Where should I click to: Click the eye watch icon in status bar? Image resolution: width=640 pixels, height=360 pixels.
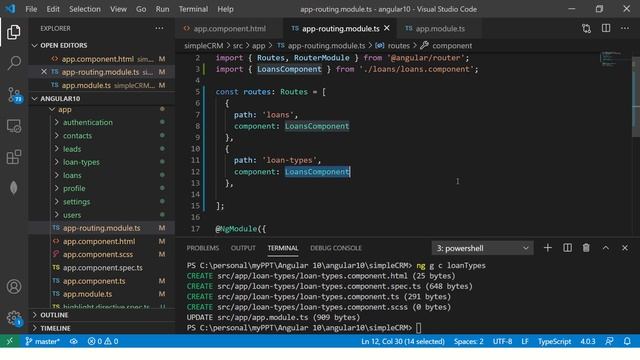tap(73, 341)
